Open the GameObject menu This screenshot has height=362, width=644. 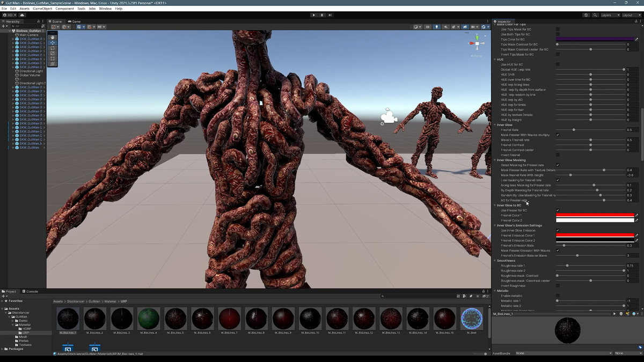pos(42,9)
